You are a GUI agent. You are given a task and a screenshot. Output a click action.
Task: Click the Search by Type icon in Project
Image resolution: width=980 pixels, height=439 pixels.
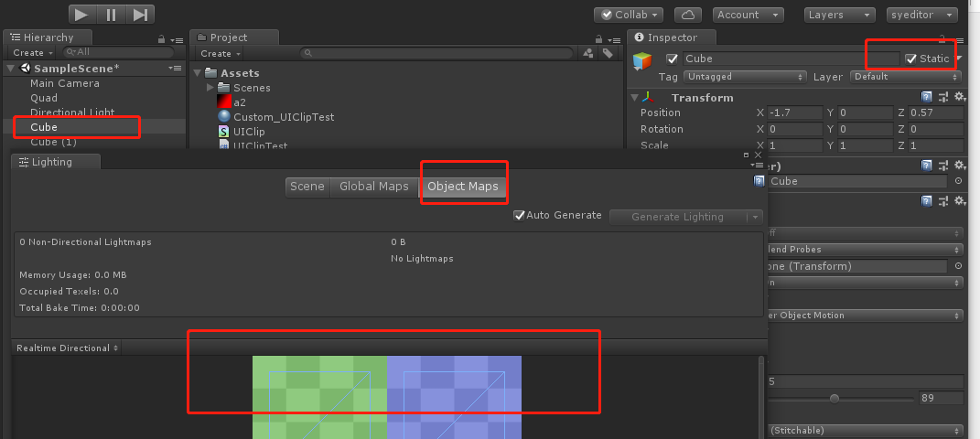point(588,53)
